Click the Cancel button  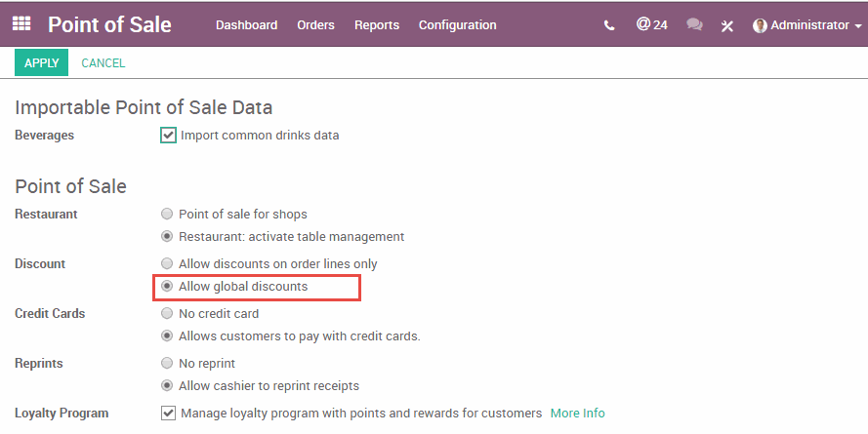pos(103,63)
